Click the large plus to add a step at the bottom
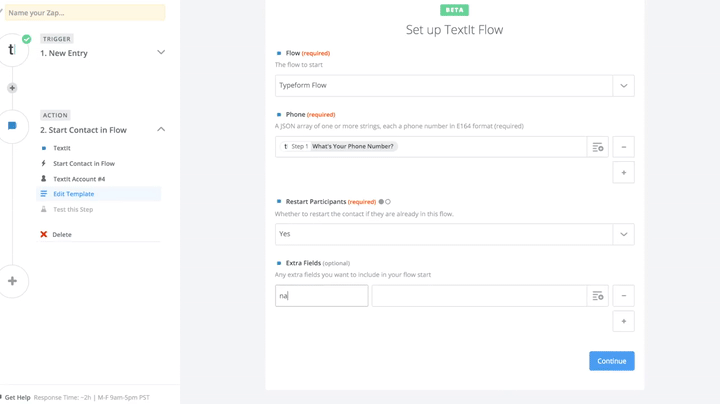The image size is (720, 404). [12, 281]
